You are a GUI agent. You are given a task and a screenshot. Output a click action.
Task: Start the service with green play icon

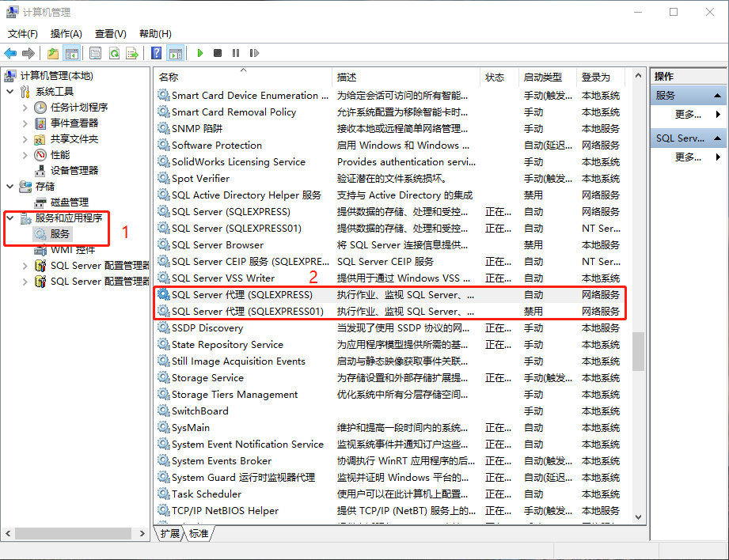coord(200,53)
